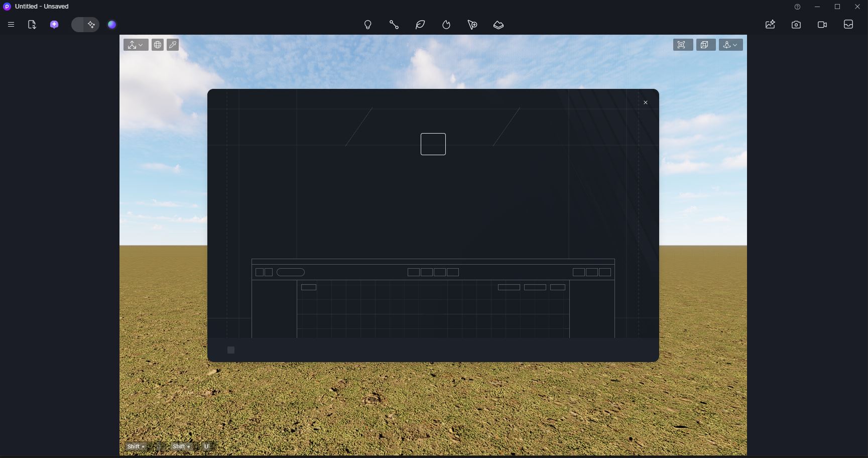Screen dimensions: 868x458
Task: Select the lightbulb Light tool
Action: coord(367,25)
